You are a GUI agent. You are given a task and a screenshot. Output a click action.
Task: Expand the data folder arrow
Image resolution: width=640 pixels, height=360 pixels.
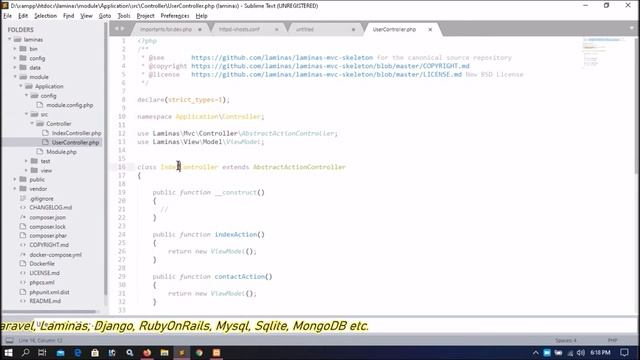(15, 67)
